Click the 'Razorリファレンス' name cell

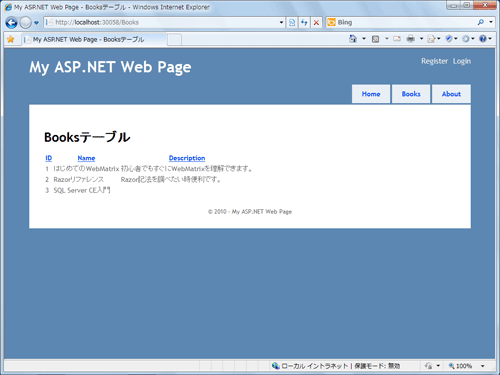(x=79, y=179)
